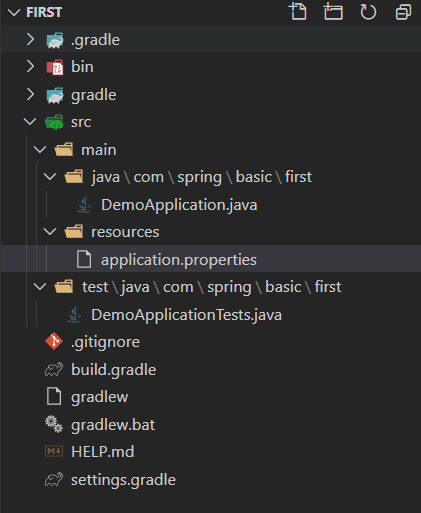Open the gradlew file
The width and height of the screenshot is (421, 513).
(100, 397)
